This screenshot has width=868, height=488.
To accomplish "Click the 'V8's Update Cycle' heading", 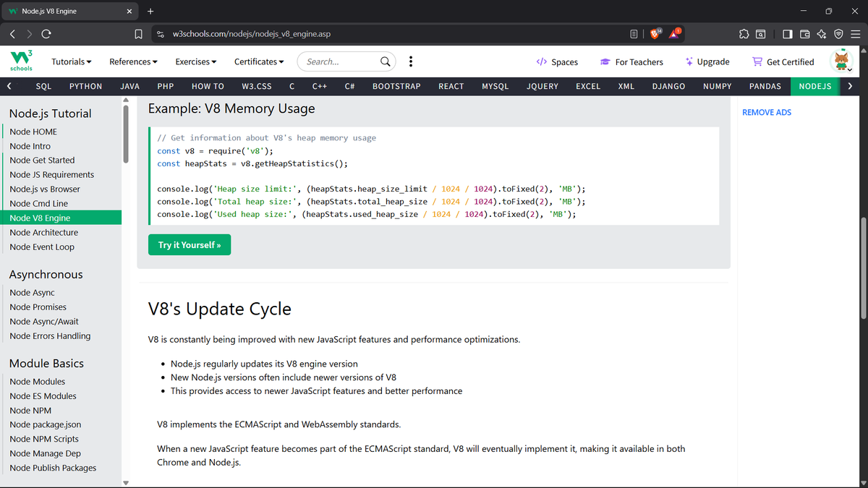I will (x=220, y=309).
